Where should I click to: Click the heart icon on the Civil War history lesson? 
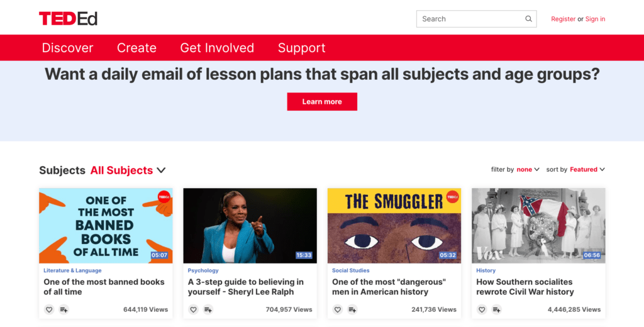click(x=481, y=309)
